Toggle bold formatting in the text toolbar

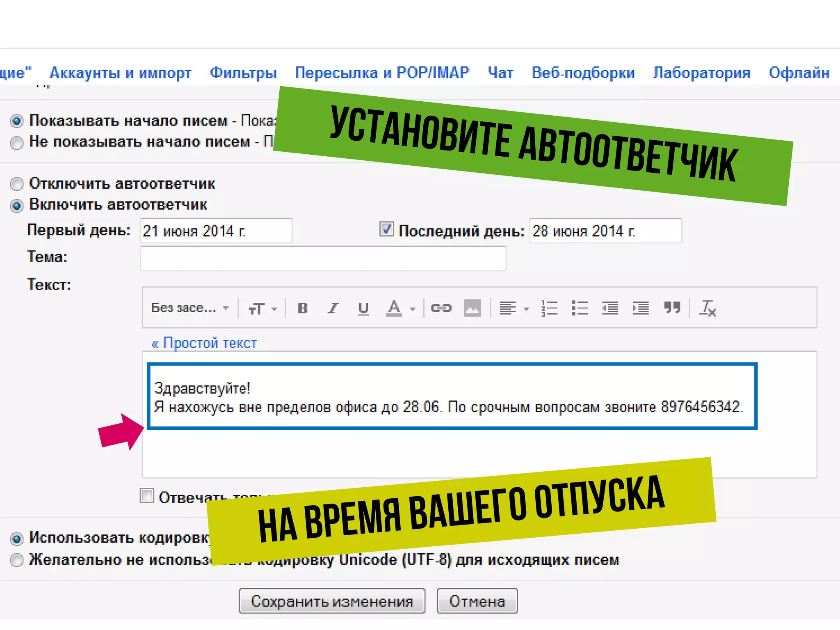[303, 308]
